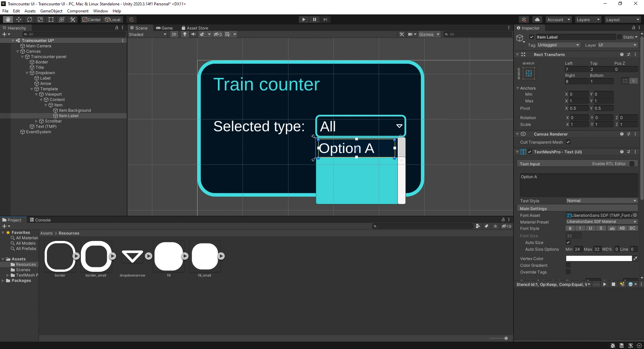Open the Vertex Color swatch
Viewport: 644px width, 349px height.
599,258
